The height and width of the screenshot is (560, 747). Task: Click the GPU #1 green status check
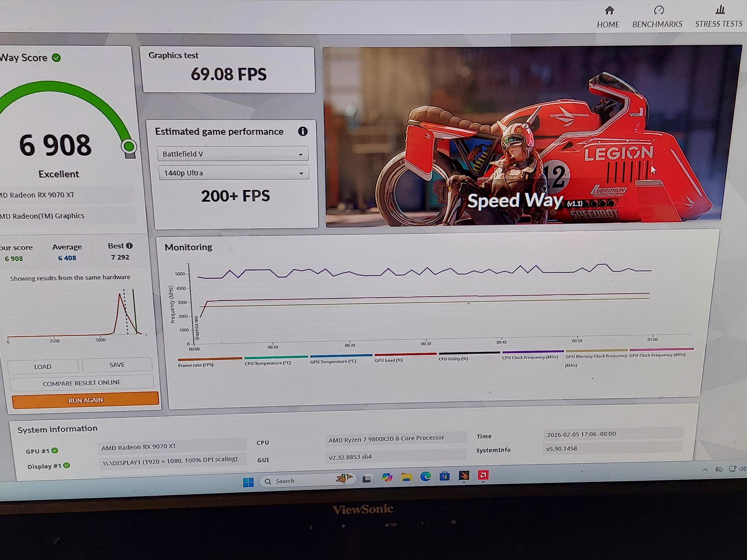click(x=55, y=451)
